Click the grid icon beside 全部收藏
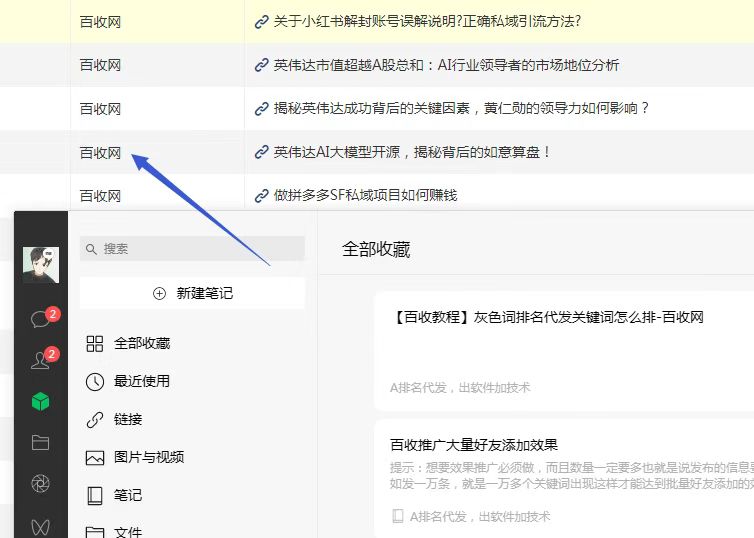Image resolution: width=754 pixels, height=538 pixels. 95,344
